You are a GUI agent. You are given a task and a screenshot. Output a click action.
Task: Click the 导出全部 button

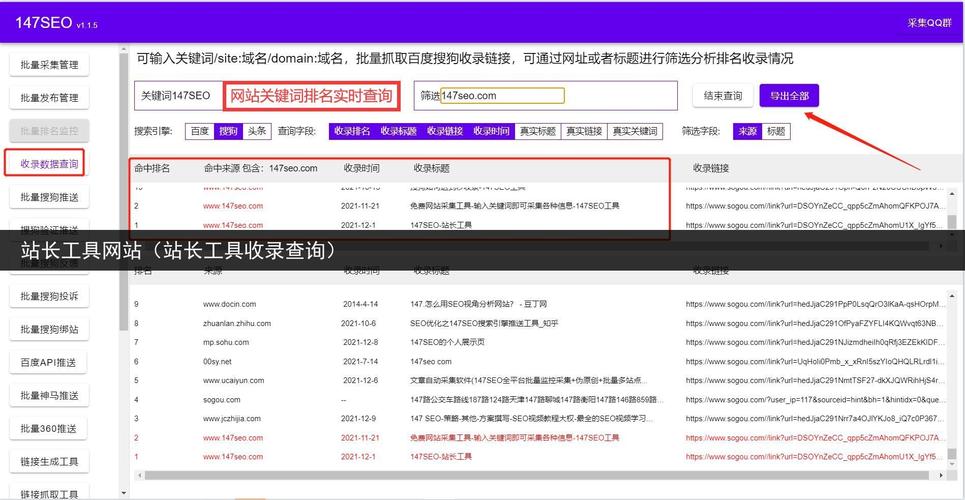pyautogui.click(x=789, y=96)
